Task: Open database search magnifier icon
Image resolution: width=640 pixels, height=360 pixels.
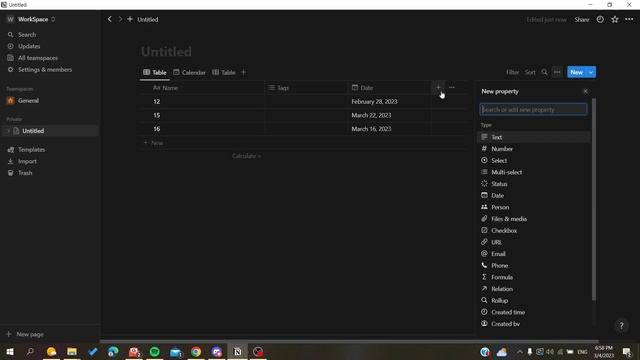Action: [x=544, y=72]
